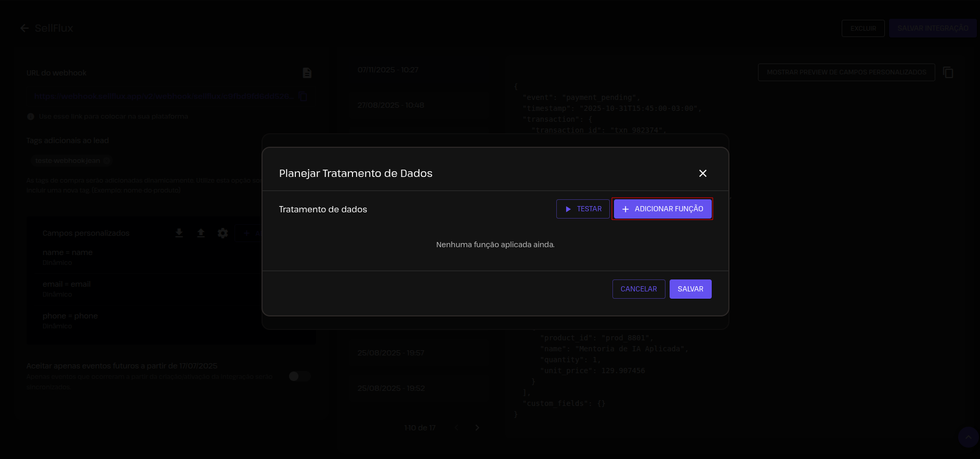Screen dimensions: 980x459
Task: Remove the teste-webhook-jean tag
Action: 107,161
